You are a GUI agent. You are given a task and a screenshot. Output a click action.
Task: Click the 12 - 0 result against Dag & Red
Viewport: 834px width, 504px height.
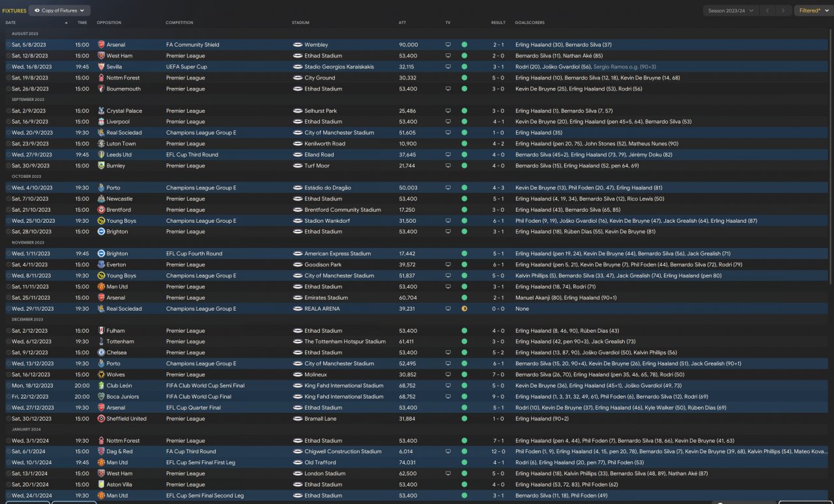point(498,451)
